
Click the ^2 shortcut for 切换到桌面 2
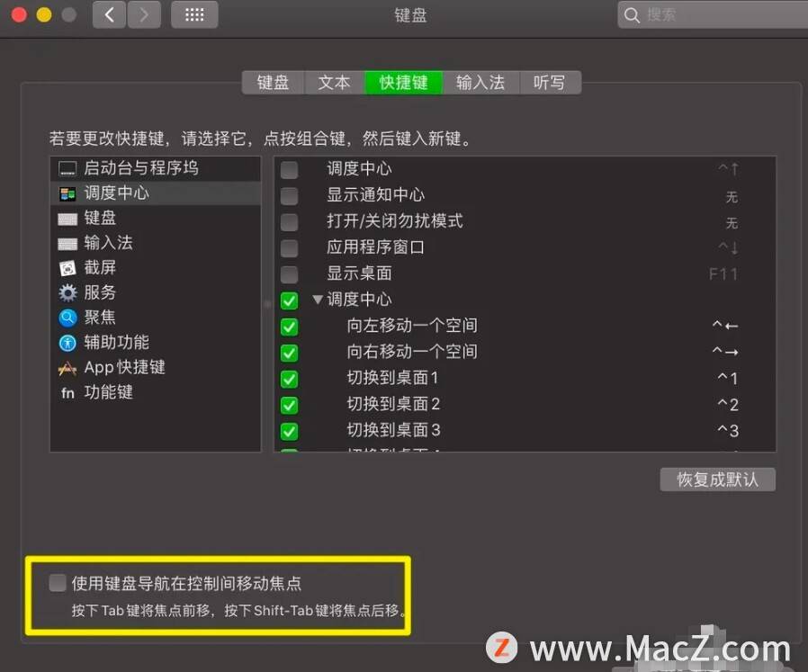pyautogui.click(x=728, y=405)
